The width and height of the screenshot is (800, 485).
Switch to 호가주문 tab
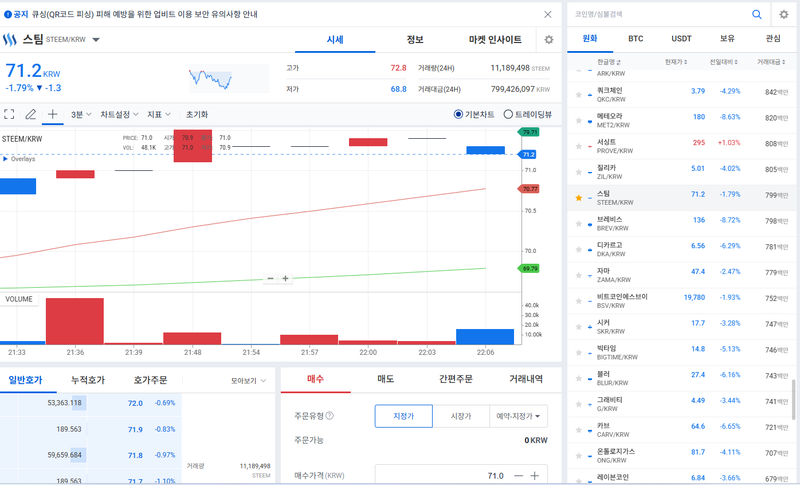point(150,380)
